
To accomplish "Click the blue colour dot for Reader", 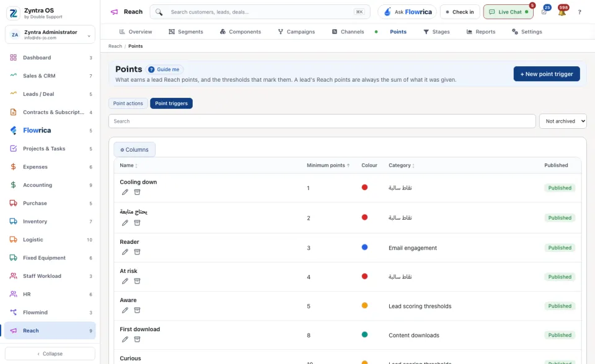I will [364, 247].
